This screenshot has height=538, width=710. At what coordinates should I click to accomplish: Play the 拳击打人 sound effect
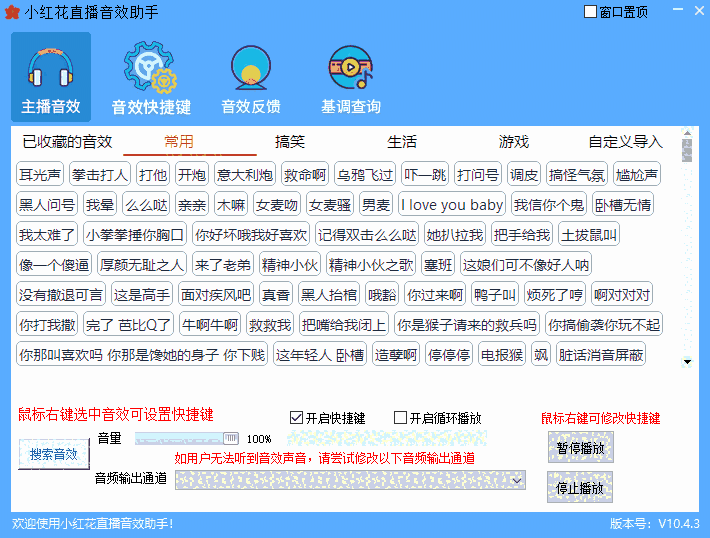[100, 174]
